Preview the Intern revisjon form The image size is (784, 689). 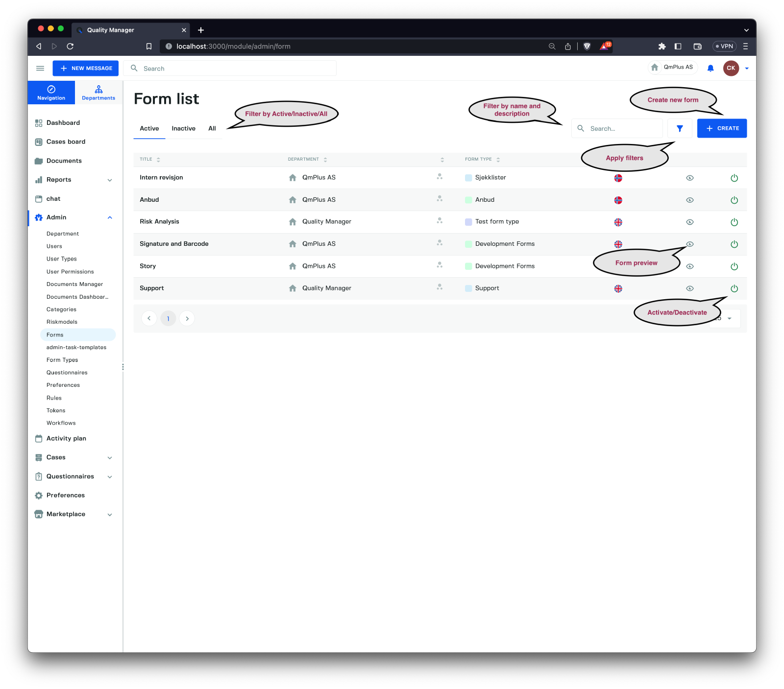pyautogui.click(x=689, y=178)
